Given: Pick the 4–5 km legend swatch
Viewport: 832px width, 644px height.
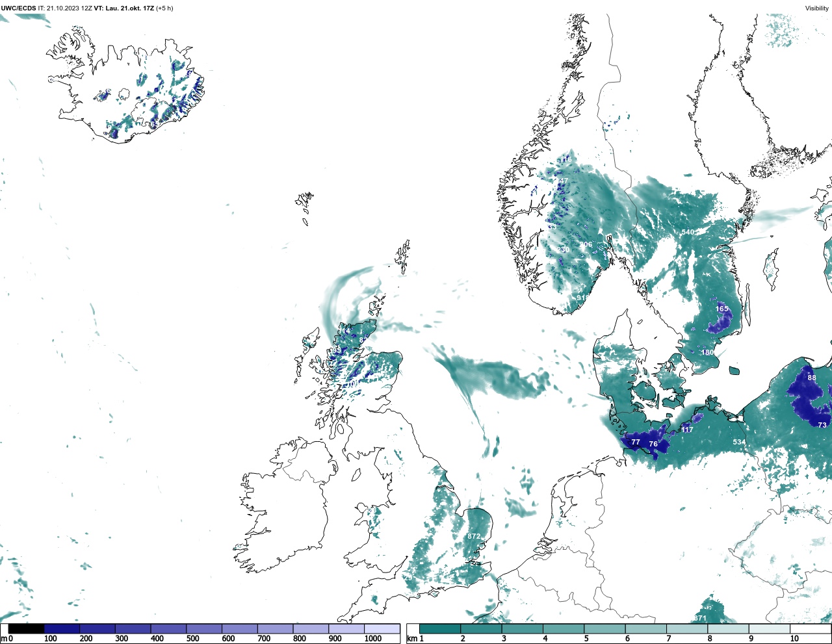Looking at the screenshot, I should tap(564, 629).
